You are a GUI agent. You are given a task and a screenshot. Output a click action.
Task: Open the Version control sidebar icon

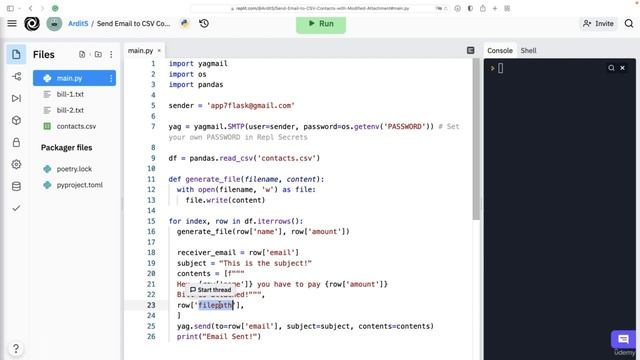pos(16,76)
